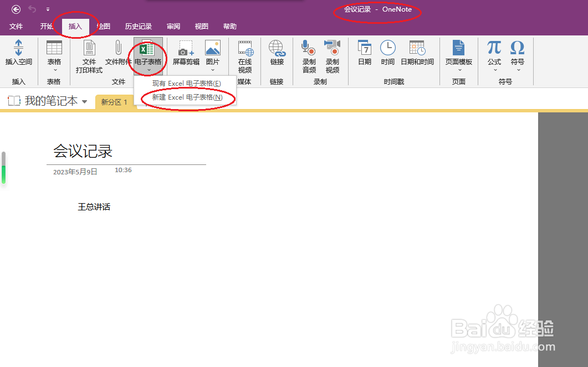Click the 表格 grid icon

click(x=54, y=48)
